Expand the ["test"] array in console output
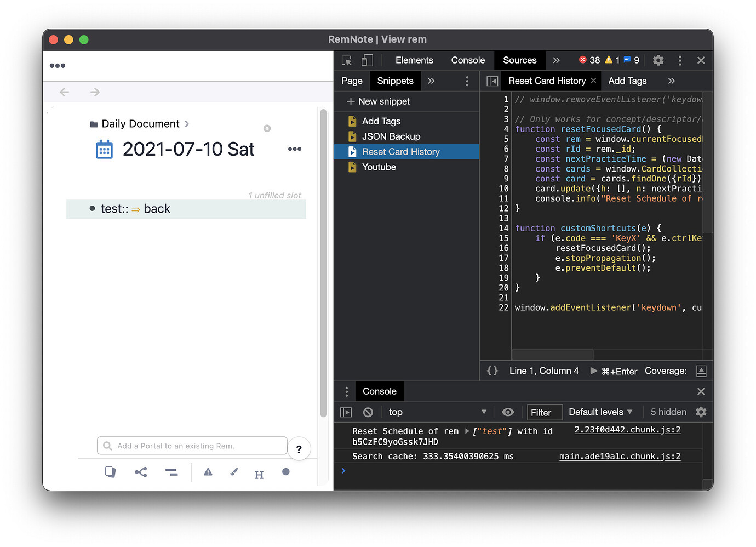Image resolution: width=756 pixels, height=547 pixels. tap(467, 431)
